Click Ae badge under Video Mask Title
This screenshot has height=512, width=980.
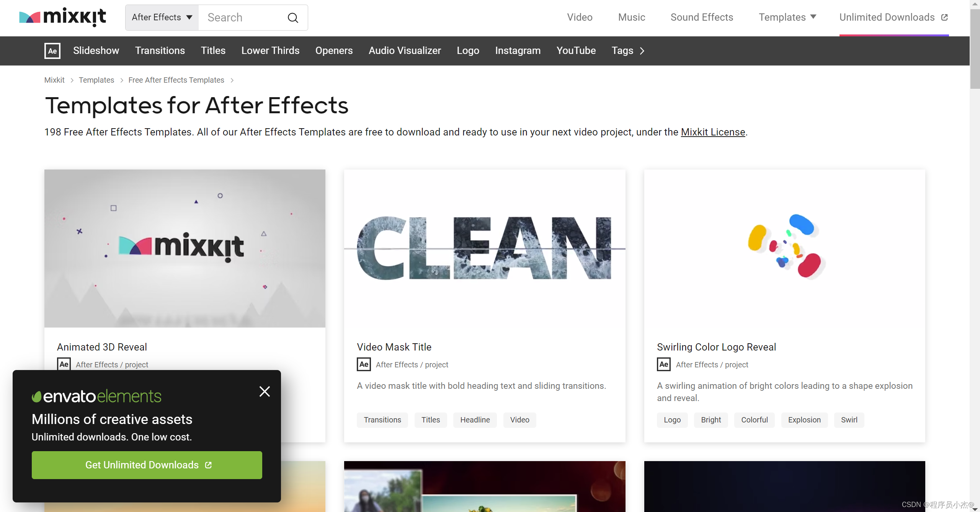[364, 364]
